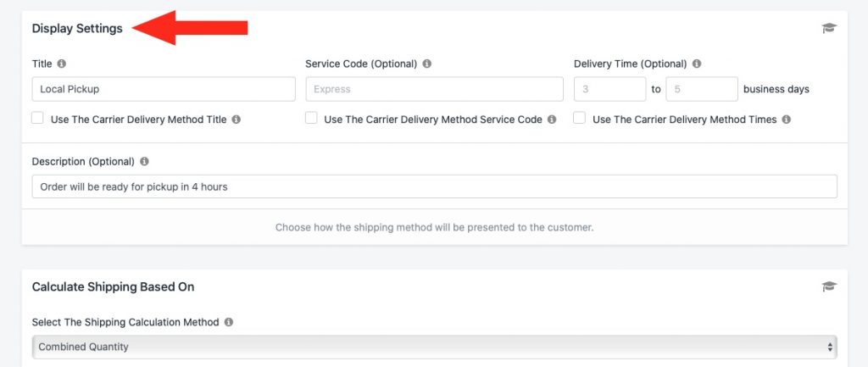Click the Display Settings section heading
868x367 pixels.
click(x=77, y=29)
